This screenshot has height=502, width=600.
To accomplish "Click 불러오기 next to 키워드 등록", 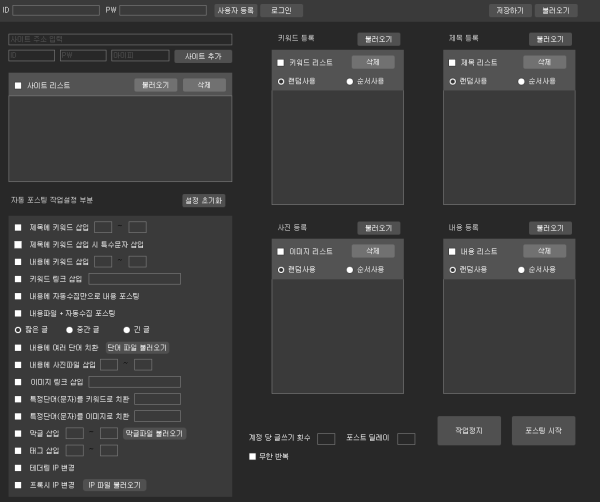I will click(379, 39).
